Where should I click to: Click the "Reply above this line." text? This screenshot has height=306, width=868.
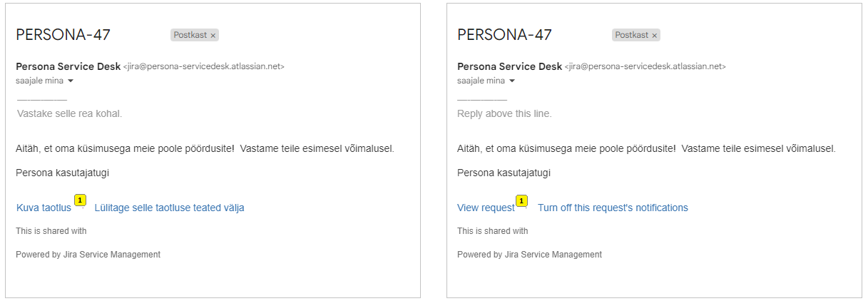[504, 113]
